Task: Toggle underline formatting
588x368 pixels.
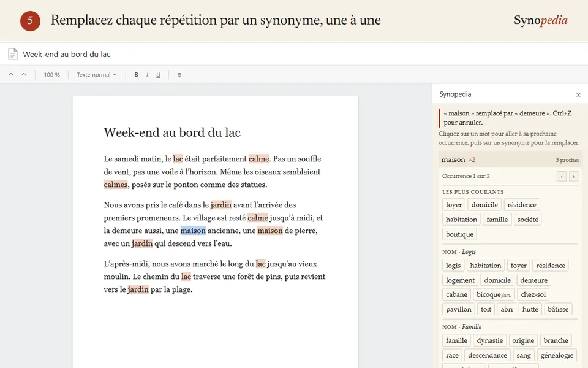Action: 158,75
